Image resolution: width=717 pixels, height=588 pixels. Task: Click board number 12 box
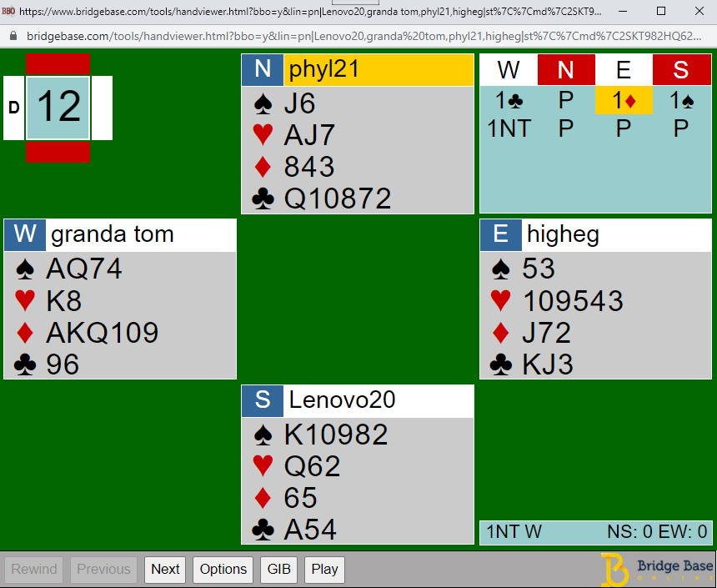[x=58, y=108]
